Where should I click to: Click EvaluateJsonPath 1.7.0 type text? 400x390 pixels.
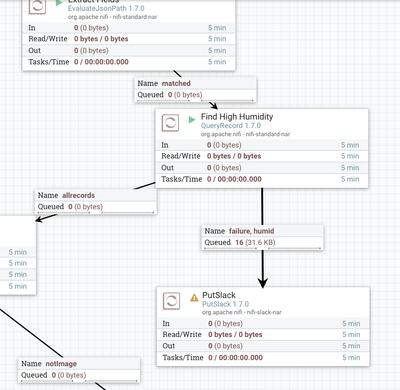pos(106,8)
